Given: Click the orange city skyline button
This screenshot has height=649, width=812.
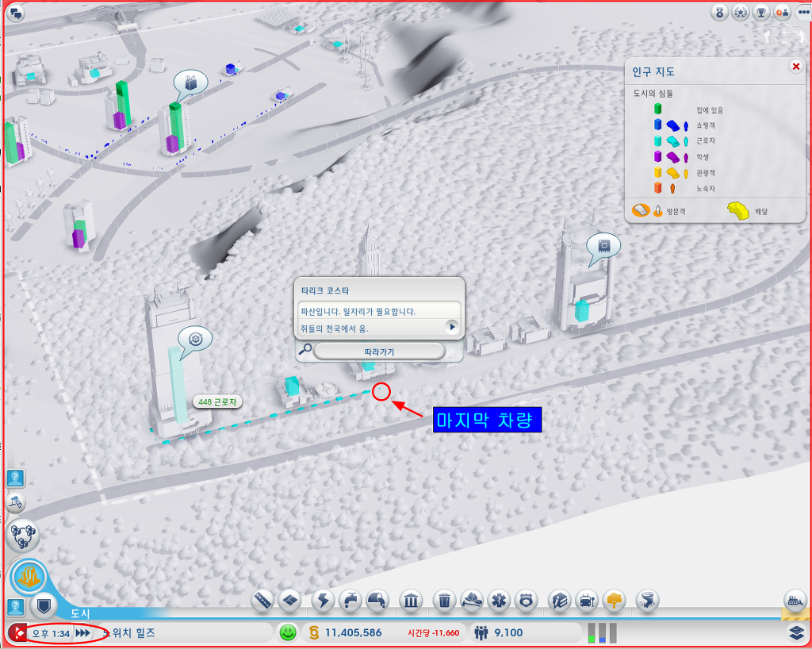Looking at the screenshot, I should point(29,577).
